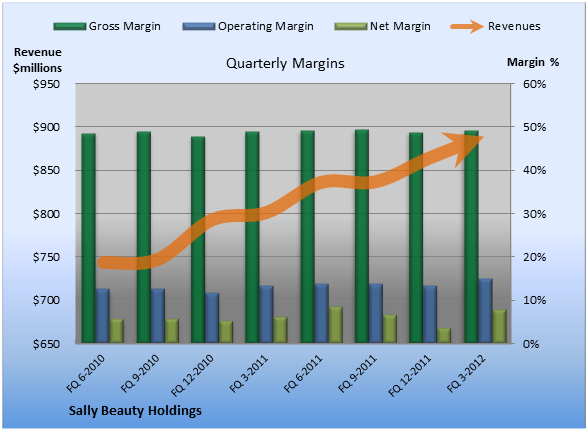Click the orange Revenues arrow in legend
587x430 pixels.
[467, 26]
